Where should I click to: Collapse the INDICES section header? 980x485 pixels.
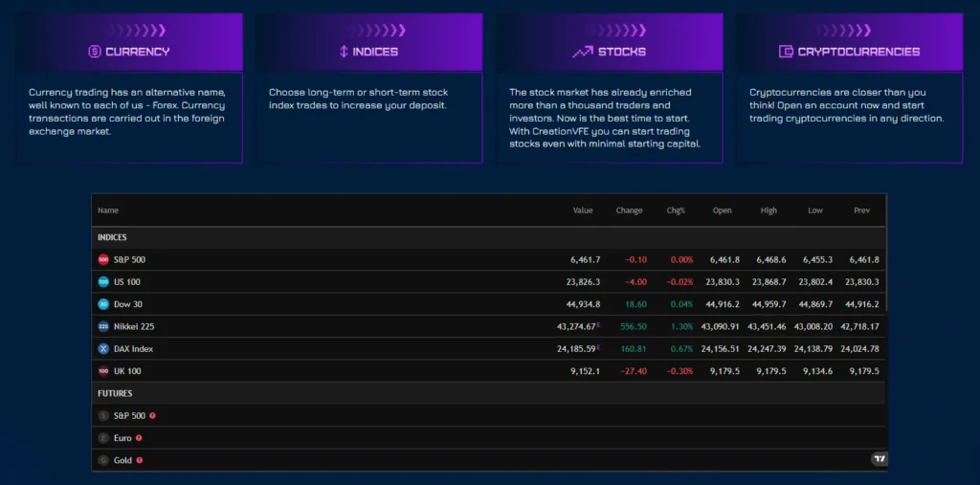coord(112,237)
